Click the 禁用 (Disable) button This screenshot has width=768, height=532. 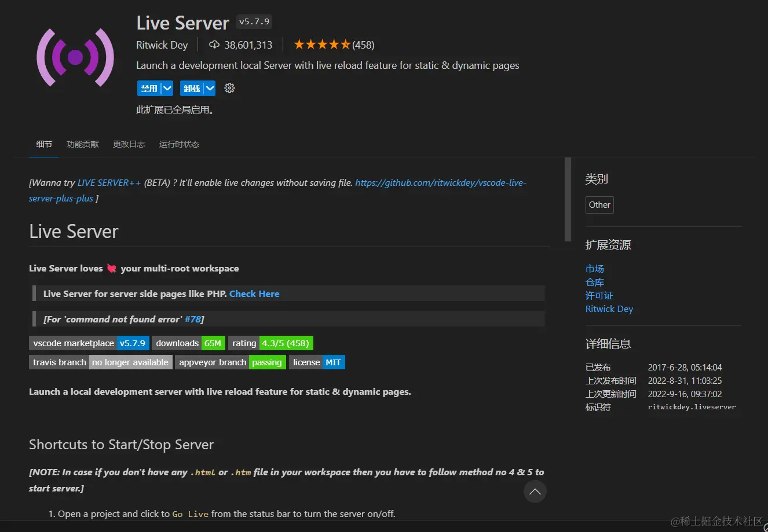point(149,89)
